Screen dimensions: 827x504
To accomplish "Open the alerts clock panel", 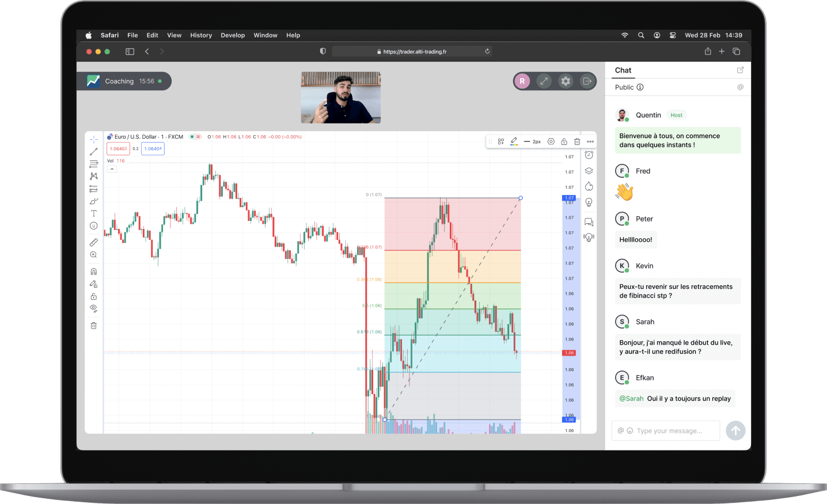I will [x=589, y=155].
